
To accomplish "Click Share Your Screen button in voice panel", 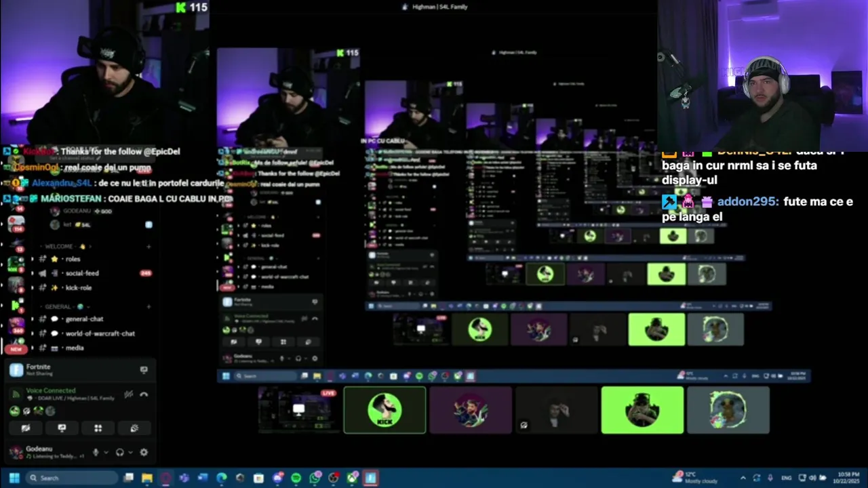I will [x=62, y=428].
